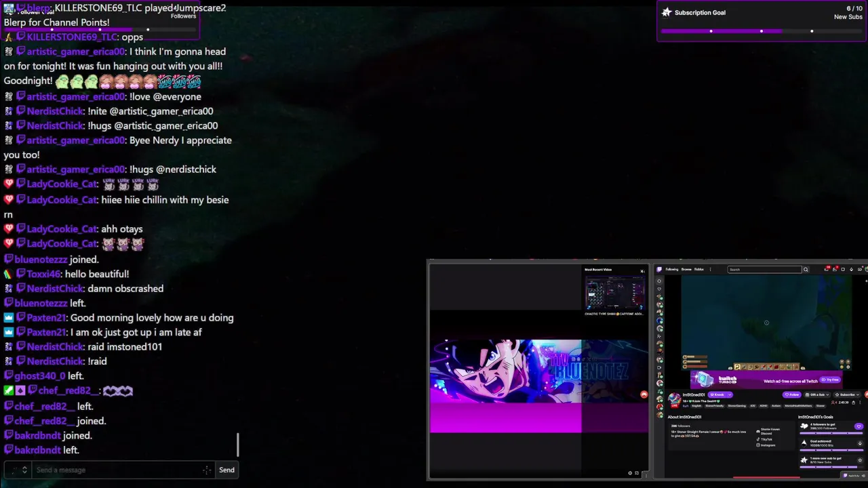868x488 pixels.
Task: Click "6 / 10 New Subs" goal counter
Action: pyautogui.click(x=848, y=12)
